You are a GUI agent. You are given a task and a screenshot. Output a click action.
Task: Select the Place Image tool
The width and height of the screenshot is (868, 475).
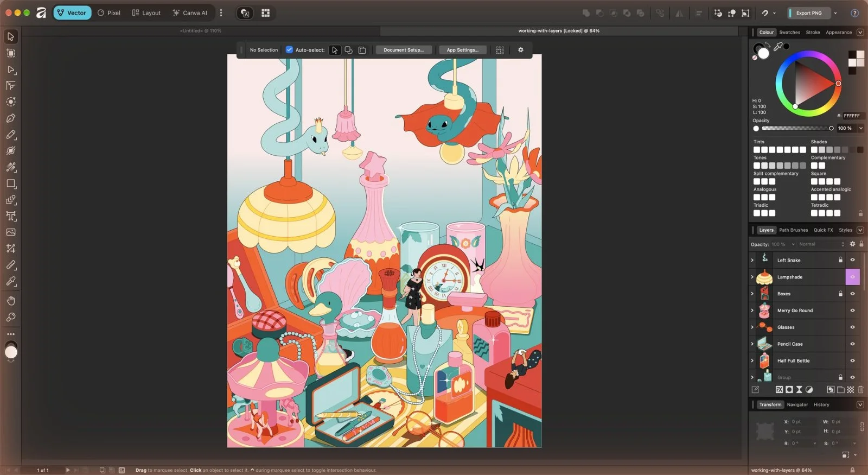click(x=11, y=232)
